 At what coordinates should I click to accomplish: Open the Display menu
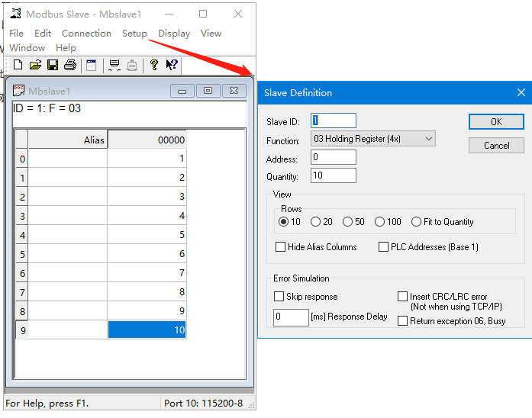point(174,34)
